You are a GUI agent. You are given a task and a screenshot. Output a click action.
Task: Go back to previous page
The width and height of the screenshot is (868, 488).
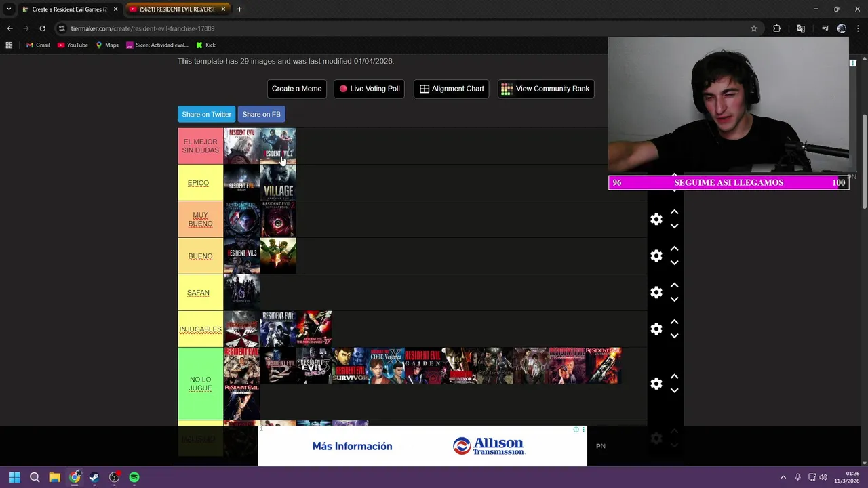(x=9, y=28)
